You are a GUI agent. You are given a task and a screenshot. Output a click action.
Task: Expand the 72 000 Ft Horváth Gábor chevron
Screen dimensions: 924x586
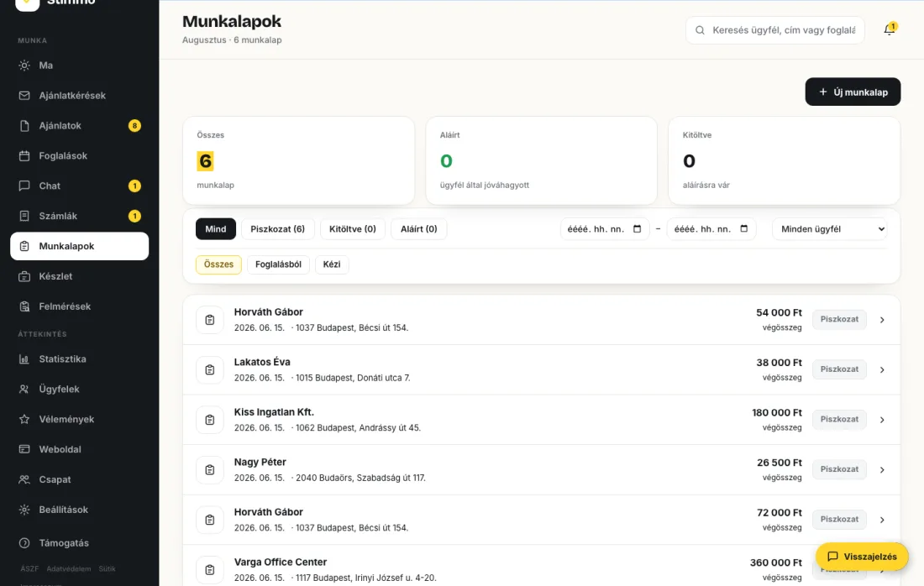click(882, 520)
